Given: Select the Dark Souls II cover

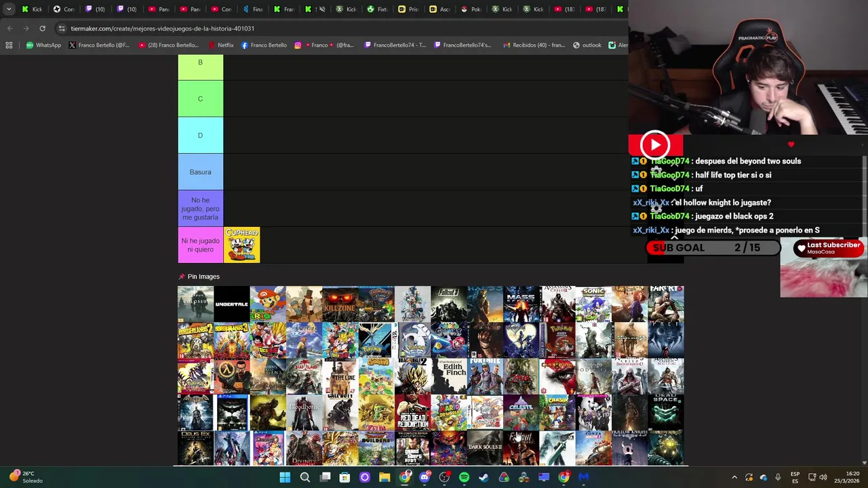Looking at the screenshot, I should [x=485, y=448].
